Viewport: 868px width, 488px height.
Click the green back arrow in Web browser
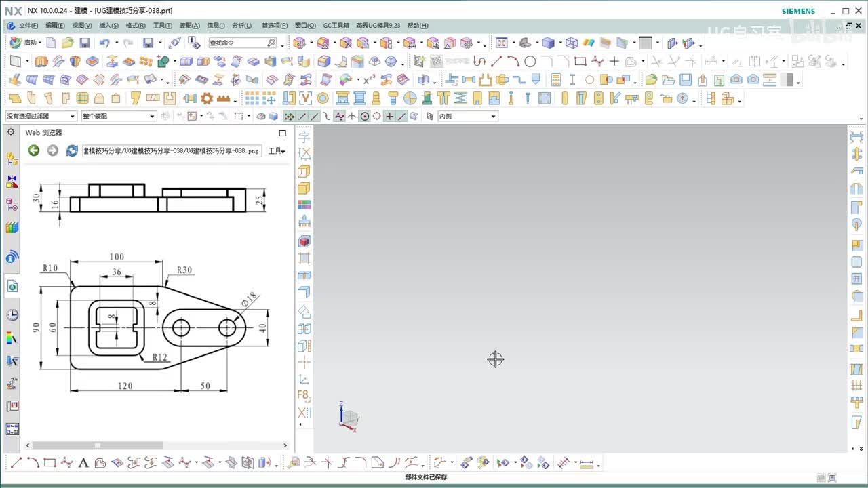click(33, 150)
